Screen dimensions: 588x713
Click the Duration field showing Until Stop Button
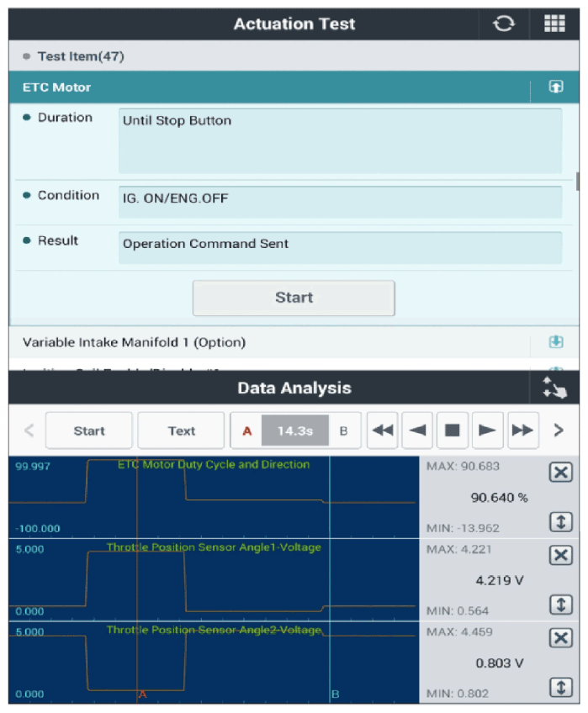pos(340,140)
